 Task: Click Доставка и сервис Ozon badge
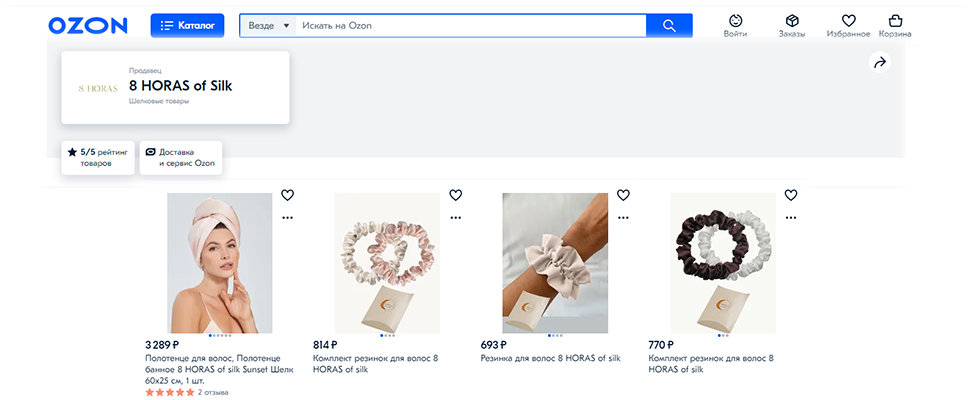pyautogui.click(x=181, y=158)
